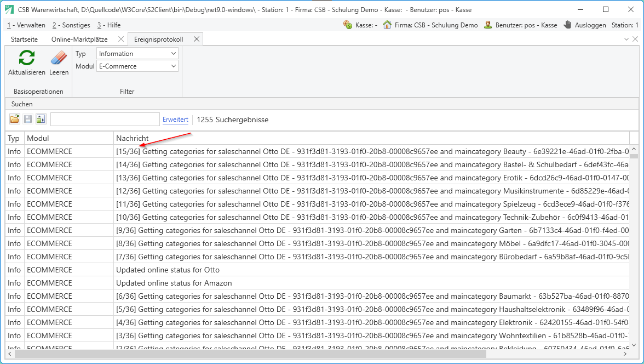Select the Ereignisprotokoll tab
644x364 pixels.
[159, 39]
